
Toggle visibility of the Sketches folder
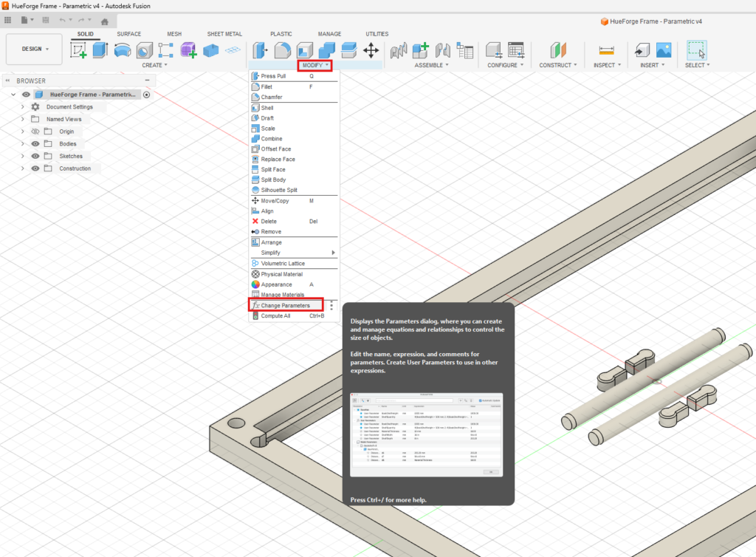(35, 157)
